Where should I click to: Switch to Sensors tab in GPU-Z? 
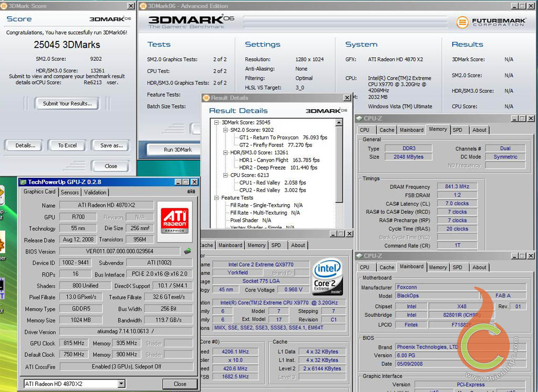click(70, 192)
